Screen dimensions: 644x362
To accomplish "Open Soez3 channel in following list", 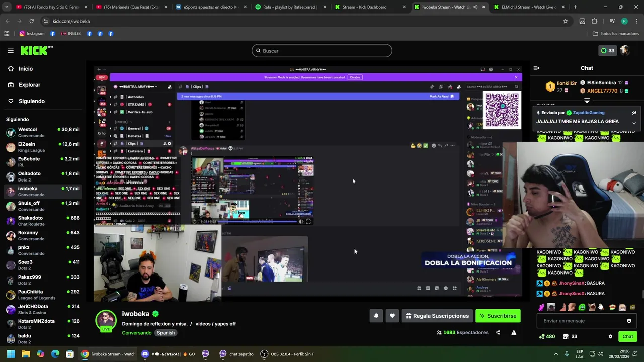I will click(x=43, y=265).
